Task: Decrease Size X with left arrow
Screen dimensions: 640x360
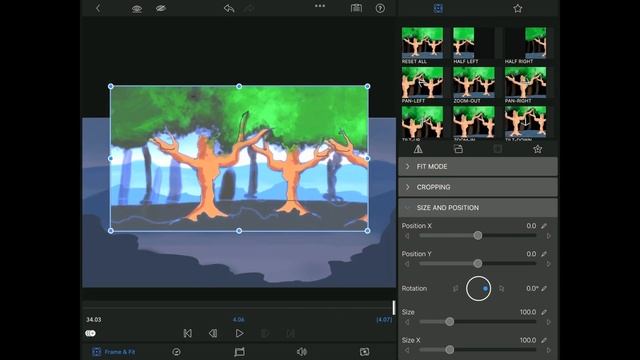Action: point(407,350)
